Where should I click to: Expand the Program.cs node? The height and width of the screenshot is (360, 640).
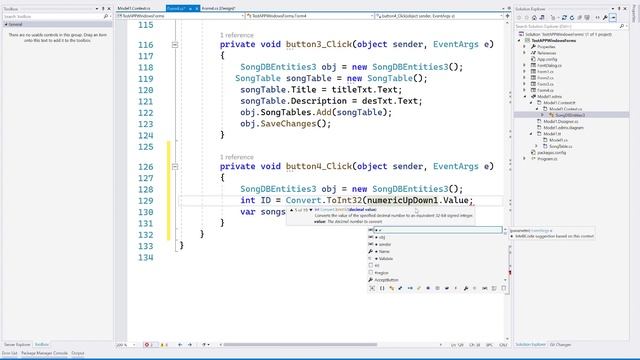pos(525,159)
